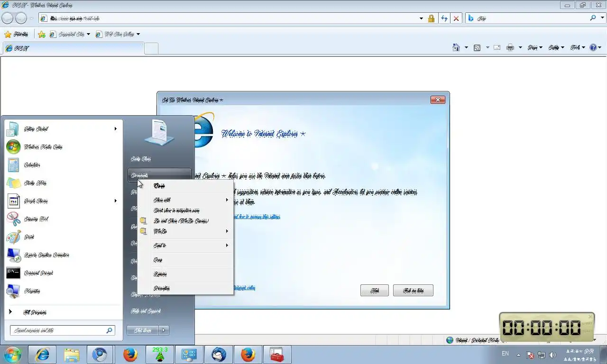Screen dimensions: 607x364
Task: Open the Shut down options arrow
Action: (x=164, y=330)
